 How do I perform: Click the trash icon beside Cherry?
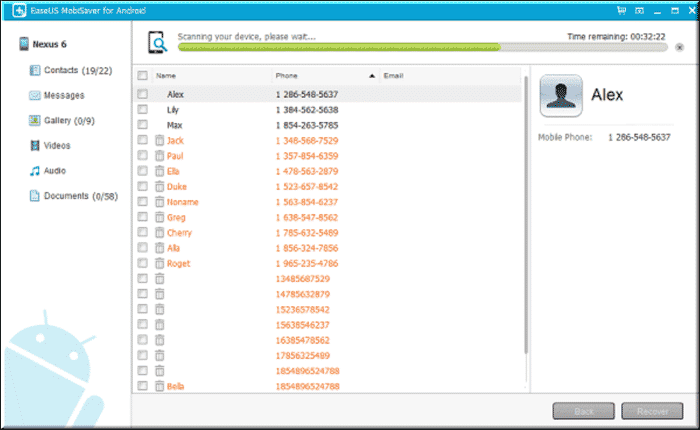coord(159,233)
